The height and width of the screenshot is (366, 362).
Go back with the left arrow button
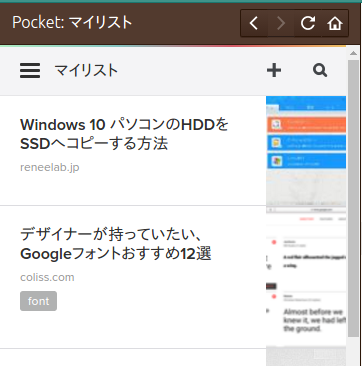pyautogui.click(x=254, y=23)
